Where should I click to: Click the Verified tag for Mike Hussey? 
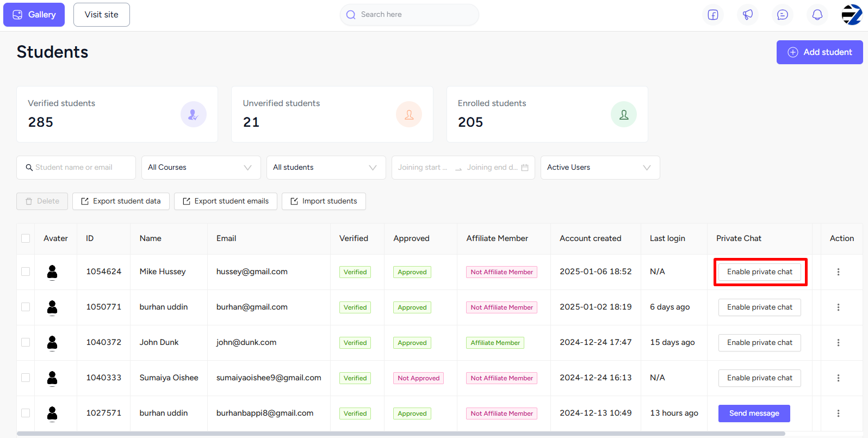[355, 272]
